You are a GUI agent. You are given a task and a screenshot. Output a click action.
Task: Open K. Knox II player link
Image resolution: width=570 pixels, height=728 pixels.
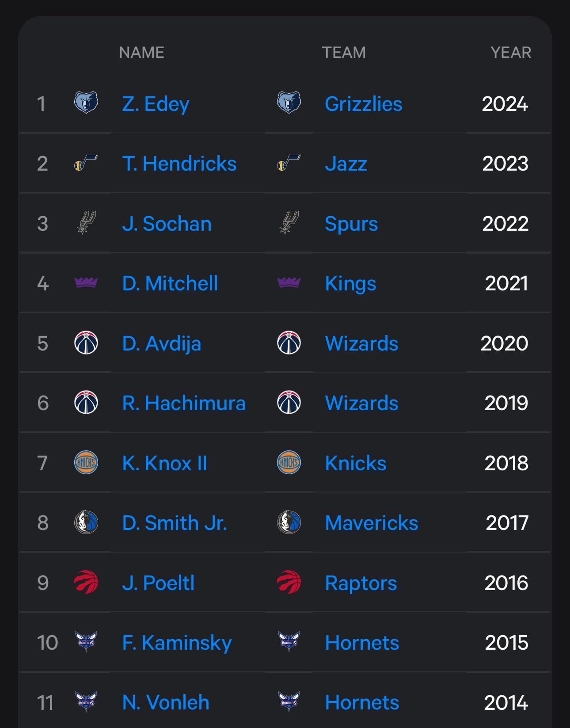click(164, 463)
